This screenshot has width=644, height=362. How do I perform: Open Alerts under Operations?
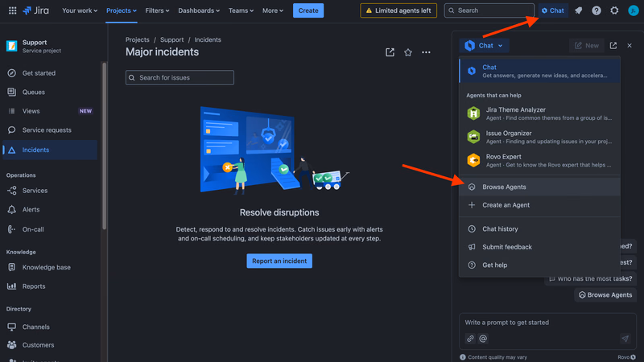tap(50, 209)
